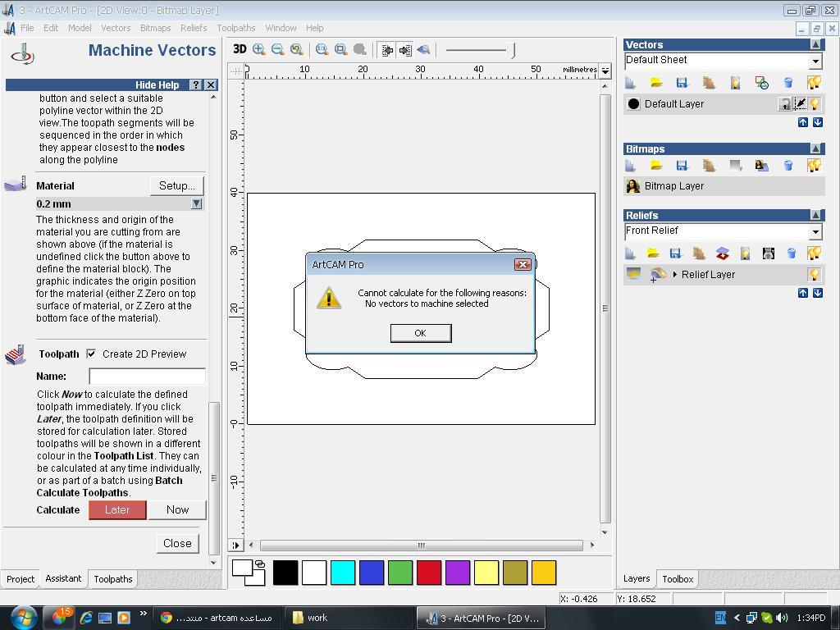The width and height of the screenshot is (840, 630).
Task: Click OK in the ArtCAM Pro dialog
Action: 421,333
